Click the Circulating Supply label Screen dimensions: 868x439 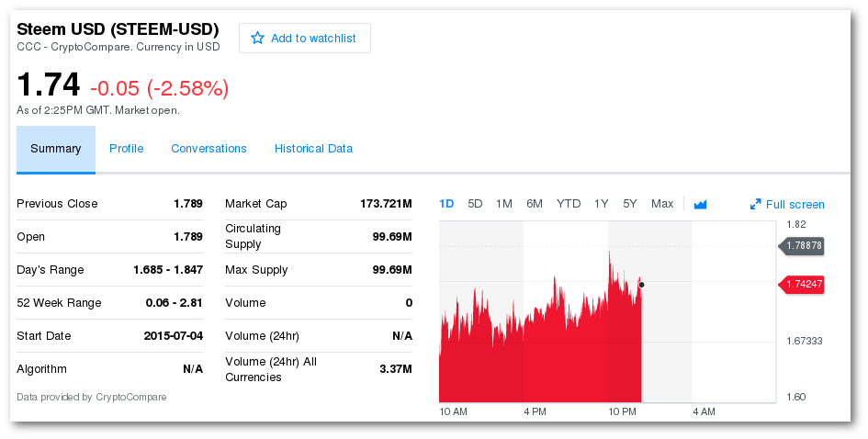pos(253,236)
